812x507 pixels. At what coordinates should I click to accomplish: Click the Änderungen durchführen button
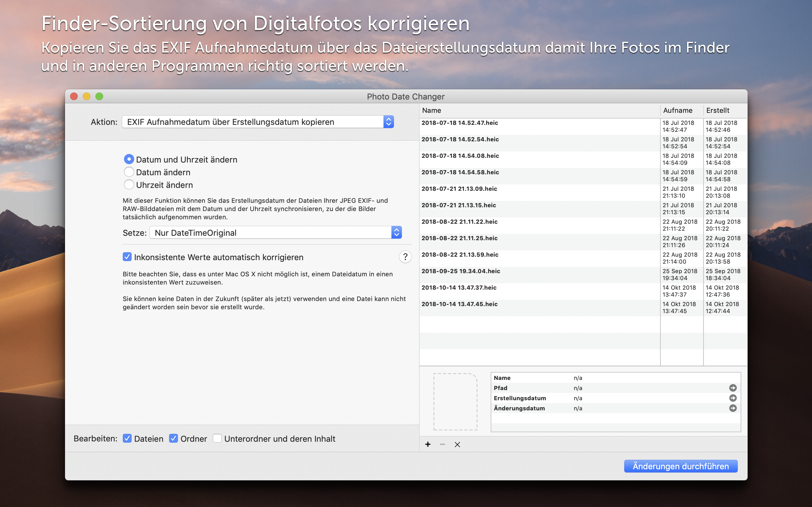pos(680,466)
